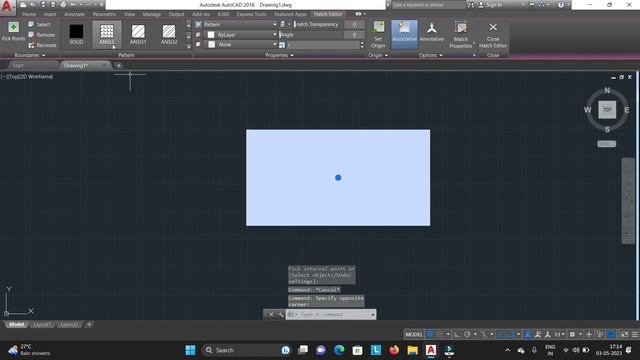Image resolution: width=640 pixels, height=360 pixels.
Task: Open status bar customization menu icon
Action: coord(635,334)
